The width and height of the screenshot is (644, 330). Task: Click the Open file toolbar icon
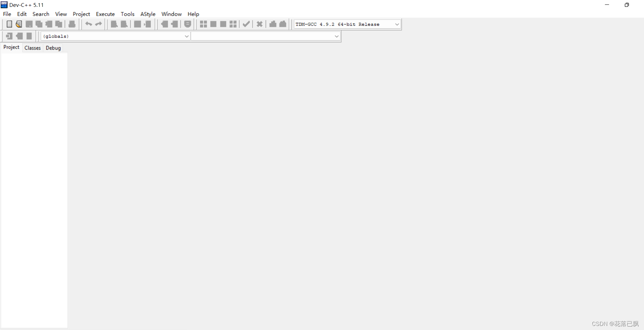pos(19,24)
